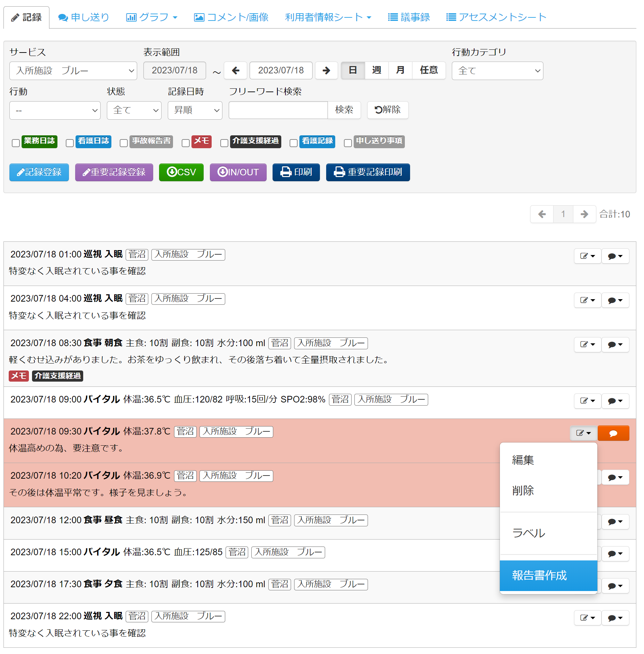The image size is (644, 654).
Task: Click the orange comment icon on 09:30 record
Action: pos(613,433)
